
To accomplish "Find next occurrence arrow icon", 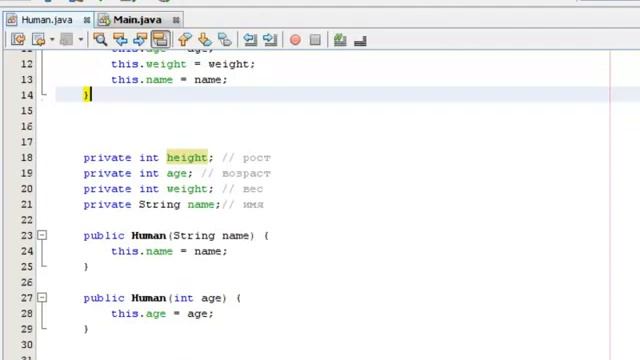I will [140, 40].
